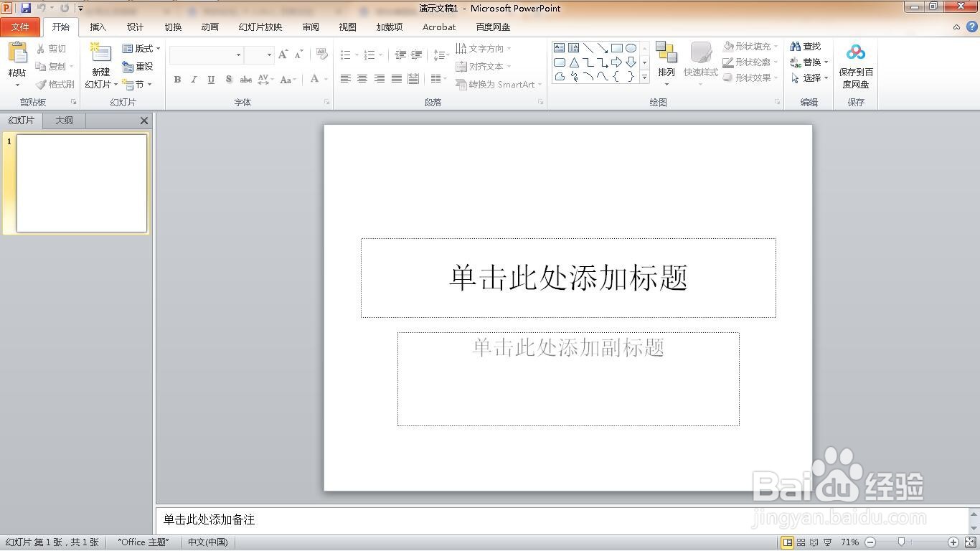Switch to the Acrobat tab
Image resolution: width=980 pixels, height=551 pixels.
tap(439, 27)
